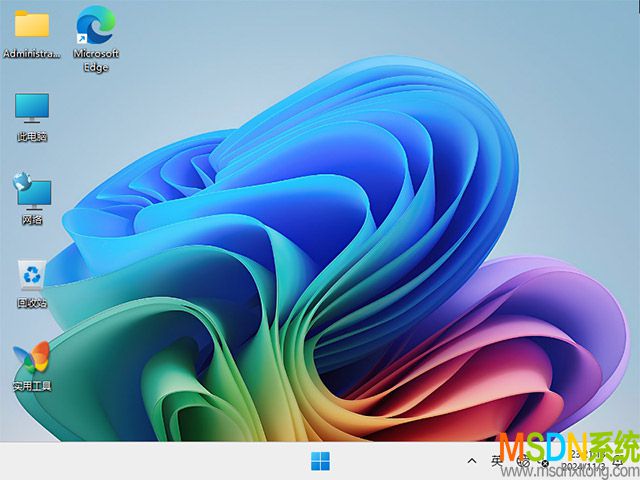
Task: Switch the 英 input method indicator
Action: tap(497, 461)
